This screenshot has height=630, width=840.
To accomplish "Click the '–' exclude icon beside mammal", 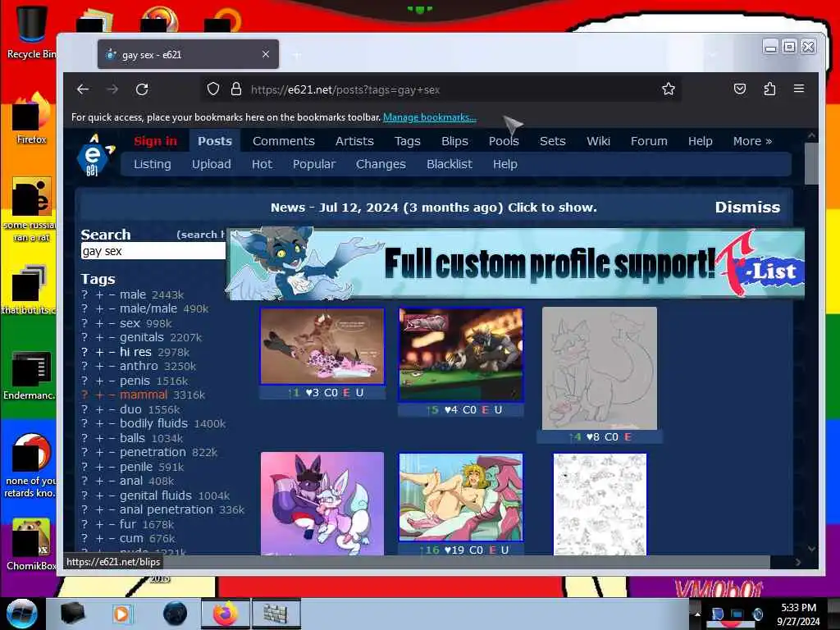I will [x=112, y=395].
